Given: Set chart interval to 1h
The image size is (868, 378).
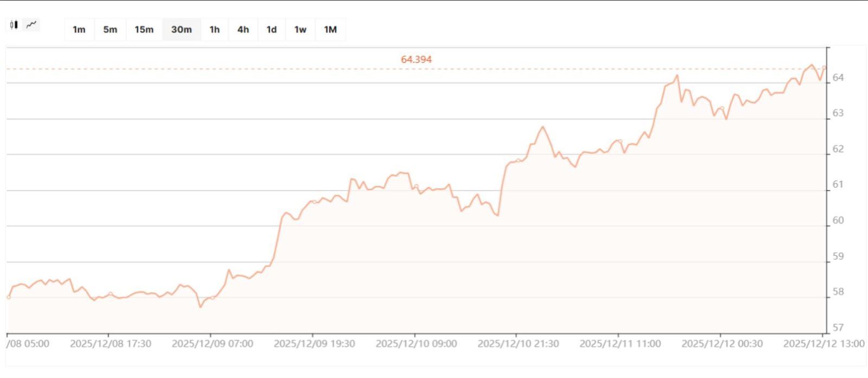Looking at the screenshot, I should click(215, 30).
